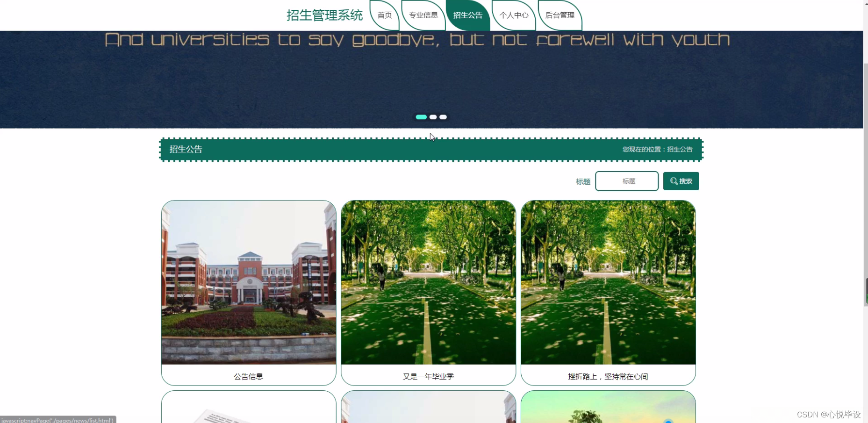The image size is (868, 423).
Task: Click the magnifier icon in 搜索 button
Action: [674, 181]
